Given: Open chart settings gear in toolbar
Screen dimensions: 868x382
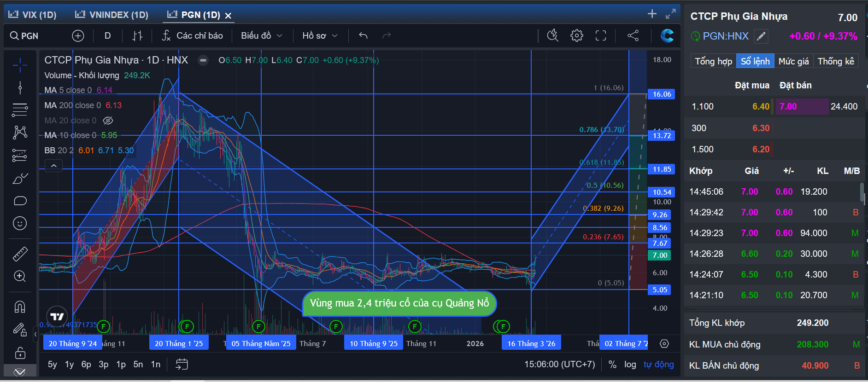Looking at the screenshot, I should tap(577, 35).
